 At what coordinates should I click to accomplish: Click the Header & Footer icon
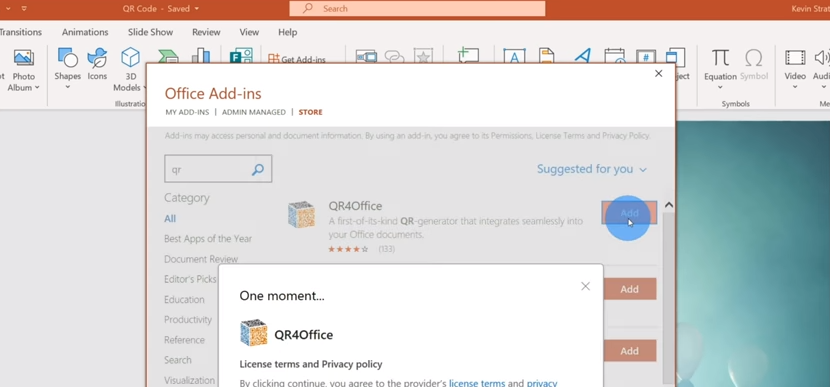[546, 56]
